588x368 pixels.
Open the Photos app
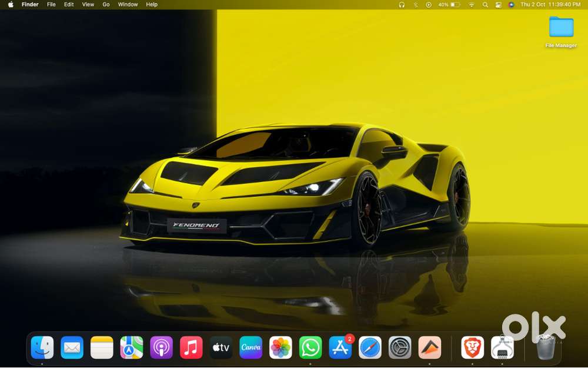[x=280, y=347]
